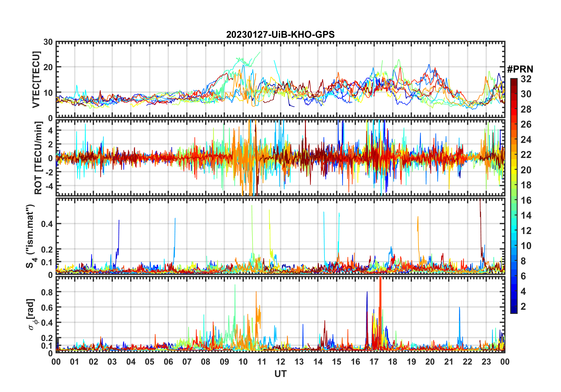
Task: Click x-axis tick label "07"
Action: [187, 362]
